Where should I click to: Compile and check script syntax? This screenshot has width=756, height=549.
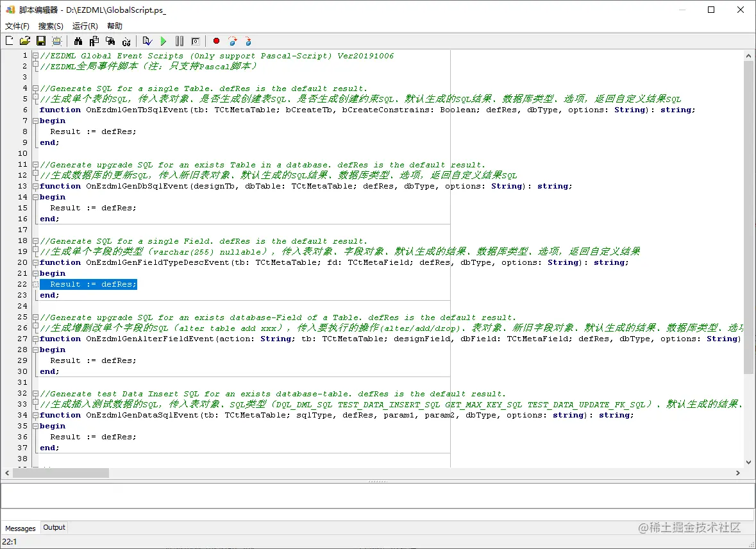point(147,41)
